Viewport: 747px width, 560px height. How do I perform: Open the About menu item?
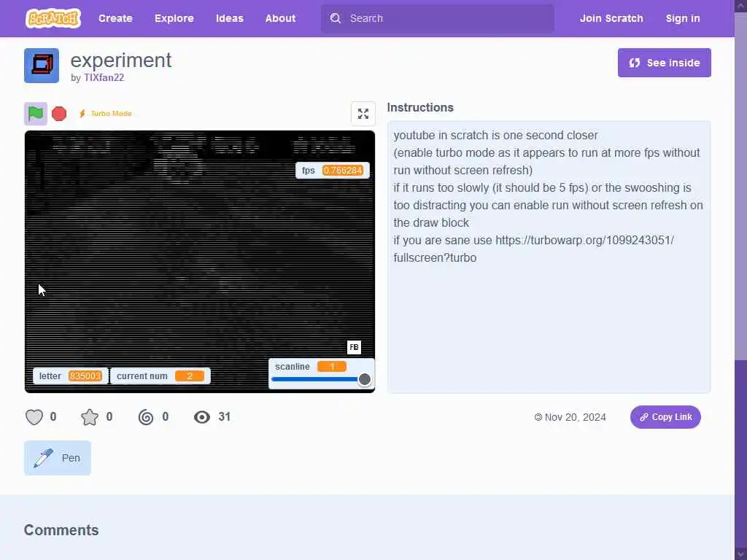(280, 18)
